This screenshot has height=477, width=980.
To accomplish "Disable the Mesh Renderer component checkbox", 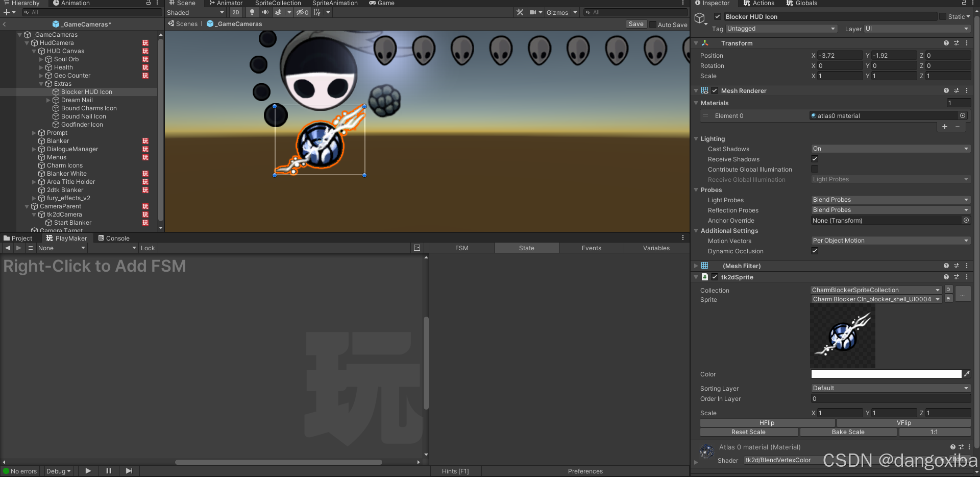I will [715, 90].
